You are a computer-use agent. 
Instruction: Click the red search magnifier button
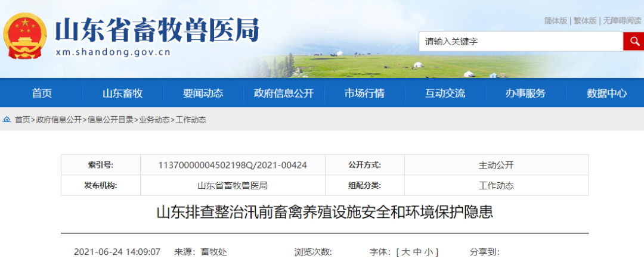coord(633,42)
